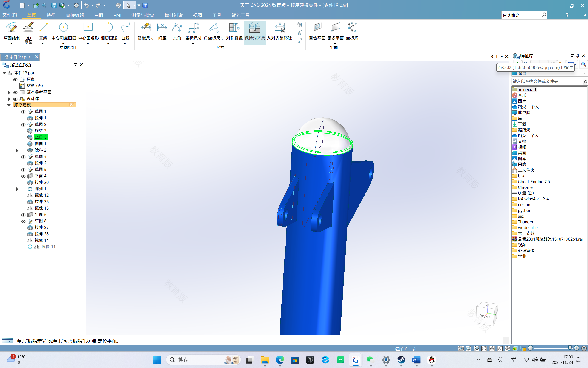This screenshot has width=588, height=368.
Task: Click the 坐标系 coordinate system tool
Action: [352, 31]
